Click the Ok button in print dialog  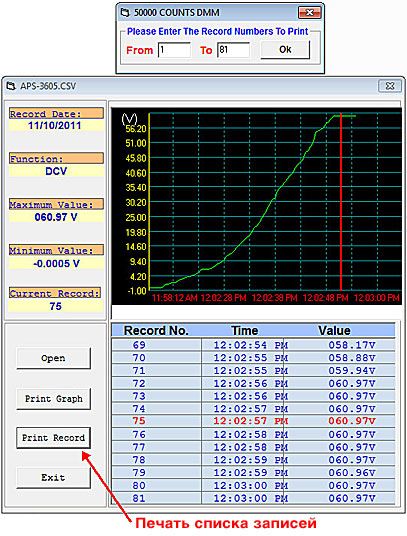coord(285,50)
